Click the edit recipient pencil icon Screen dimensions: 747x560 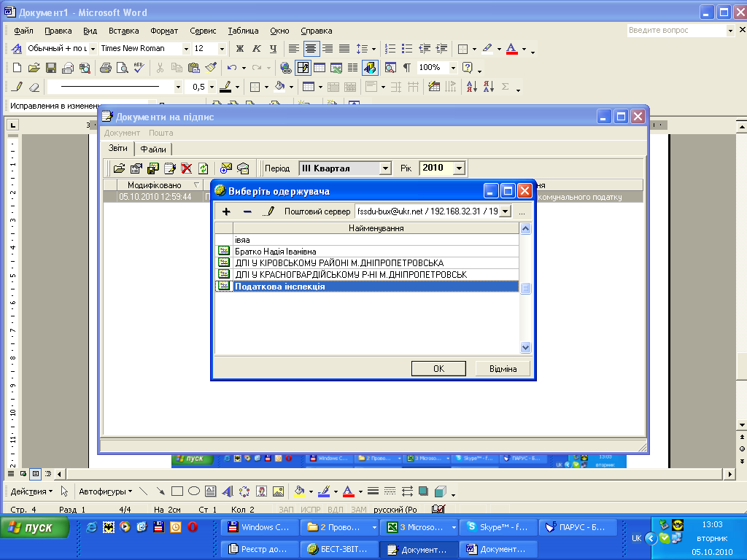coord(268,211)
